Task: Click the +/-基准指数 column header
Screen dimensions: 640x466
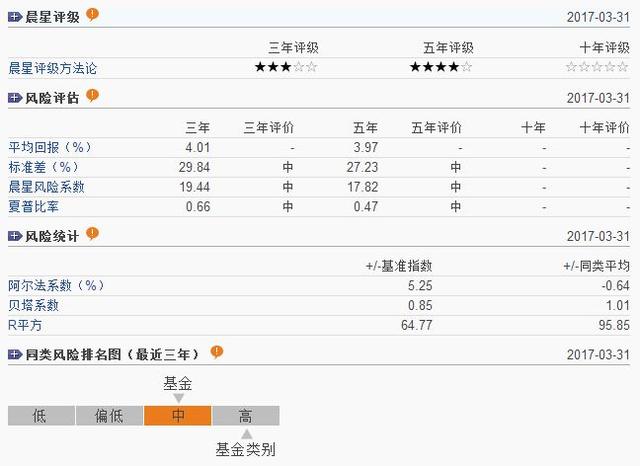Action: tap(399, 266)
